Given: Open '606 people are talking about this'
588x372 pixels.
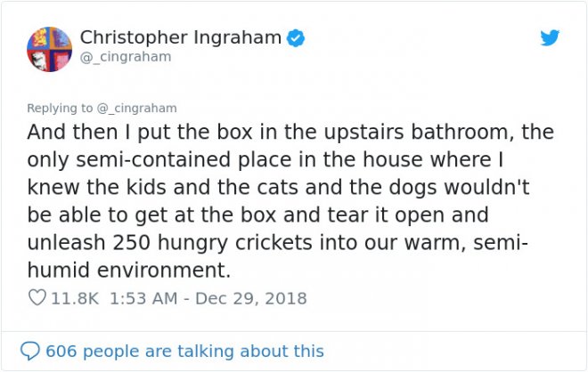Looking at the screenshot, I should point(184,351).
